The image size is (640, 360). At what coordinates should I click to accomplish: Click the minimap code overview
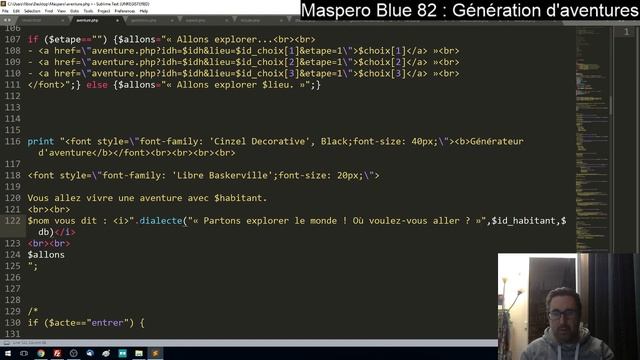pyautogui.click(x=592, y=139)
